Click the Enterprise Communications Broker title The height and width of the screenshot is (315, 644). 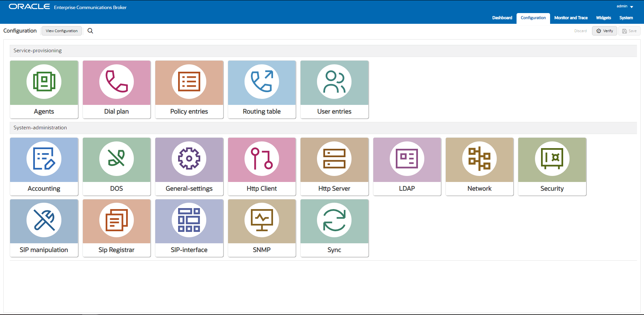click(90, 7)
